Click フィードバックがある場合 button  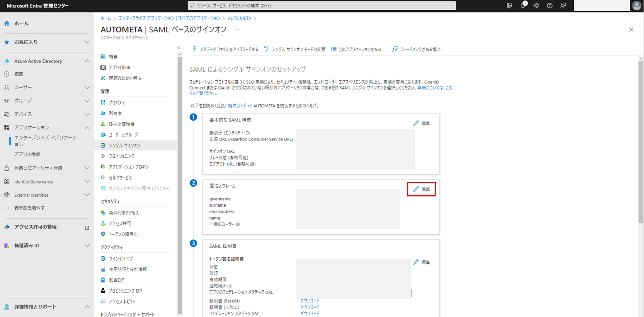tap(416, 49)
